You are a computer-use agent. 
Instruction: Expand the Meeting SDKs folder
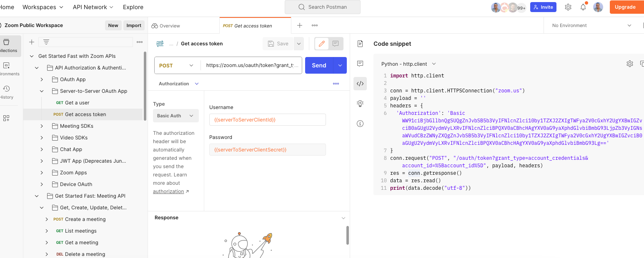(42, 126)
